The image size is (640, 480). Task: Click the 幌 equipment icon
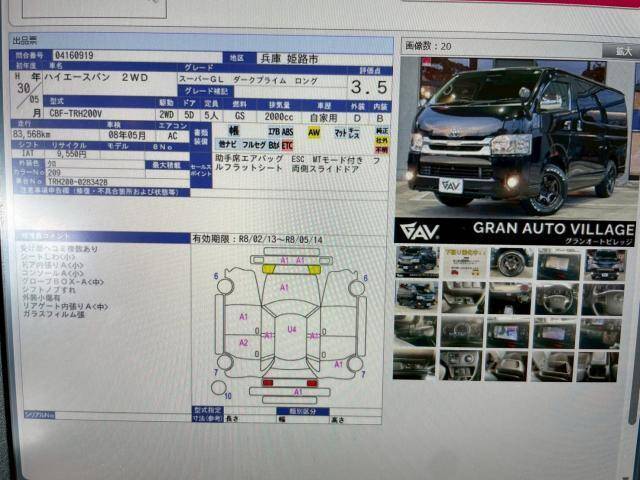(x=233, y=130)
